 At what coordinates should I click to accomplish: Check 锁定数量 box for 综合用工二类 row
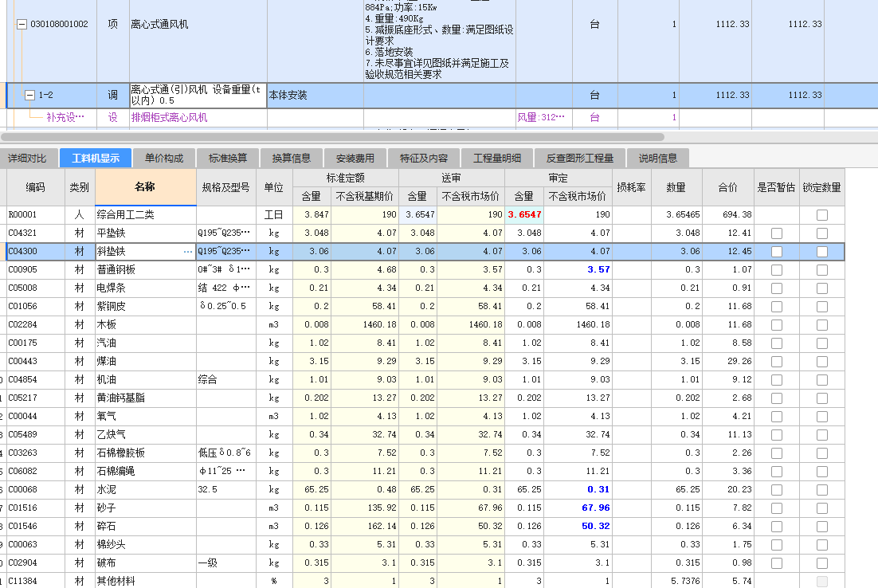[x=822, y=215]
